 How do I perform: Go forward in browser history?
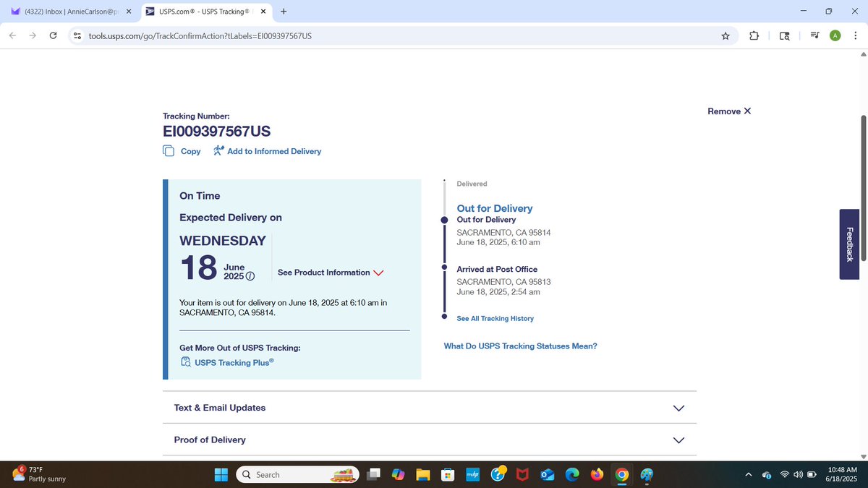pos(33,36)
